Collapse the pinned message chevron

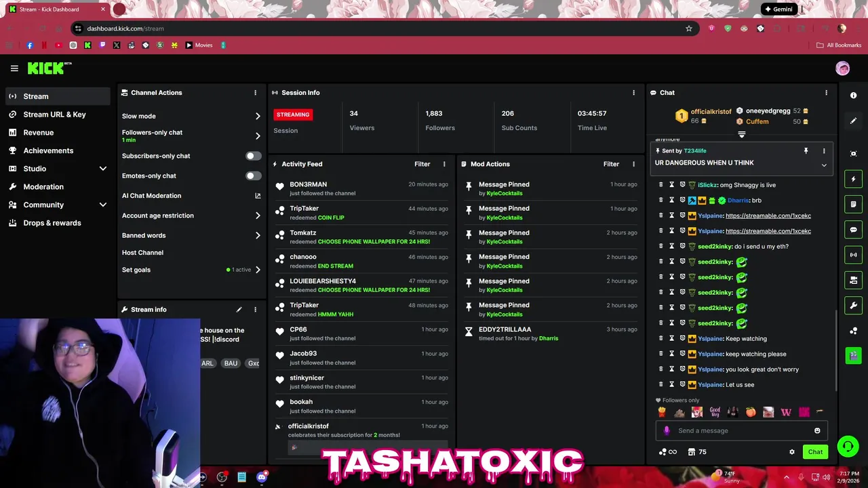point(824,165)
